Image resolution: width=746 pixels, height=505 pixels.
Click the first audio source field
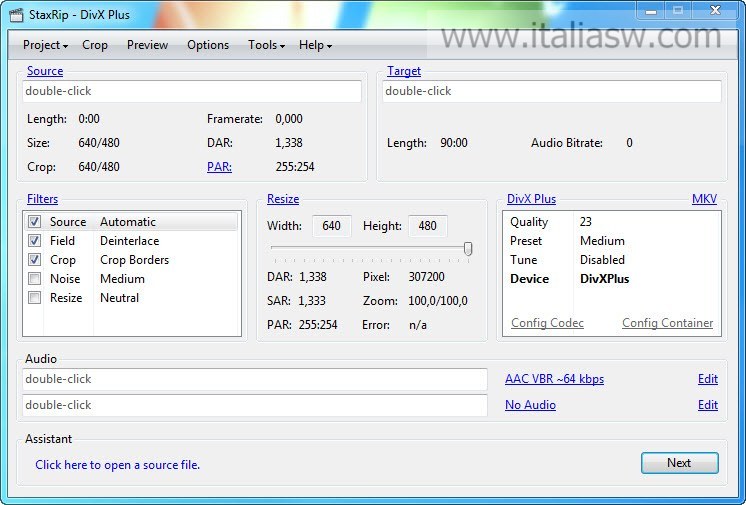coord(255,379)
